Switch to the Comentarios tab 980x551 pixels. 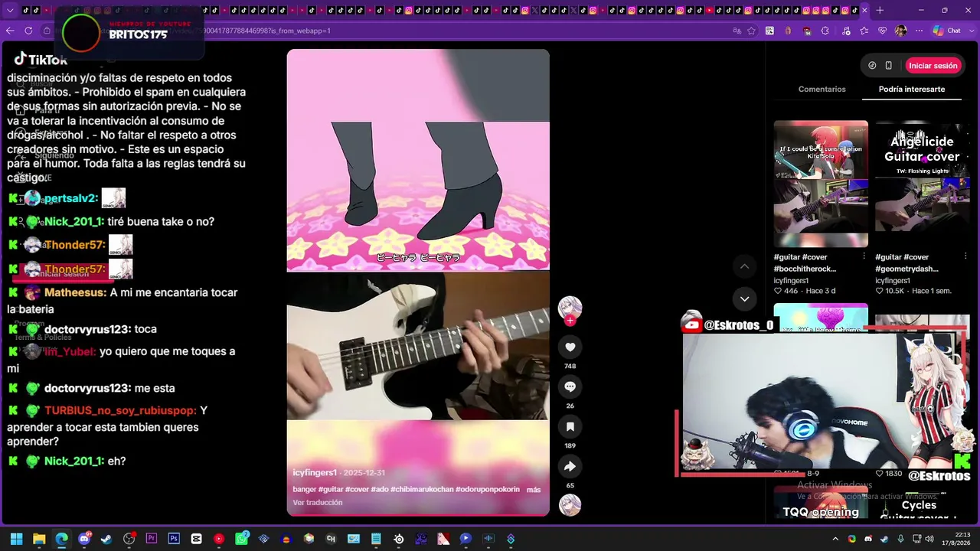[x=822, y=90]
